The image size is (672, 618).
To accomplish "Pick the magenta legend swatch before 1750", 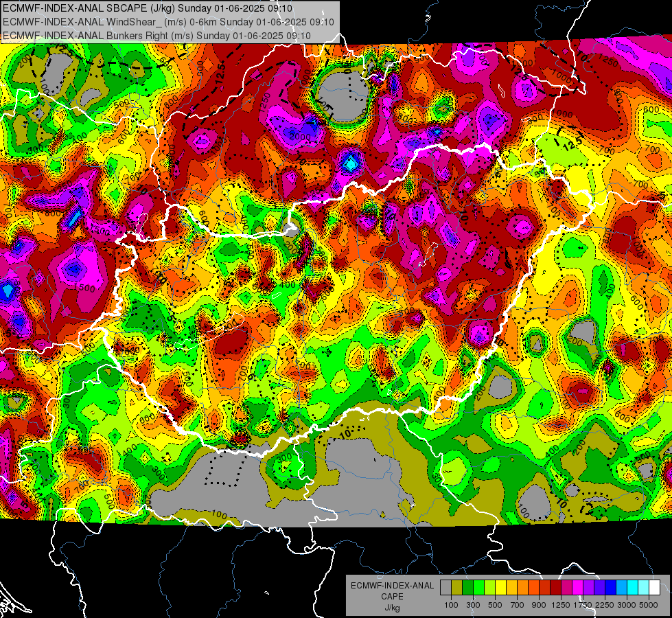I will point(577,587).
